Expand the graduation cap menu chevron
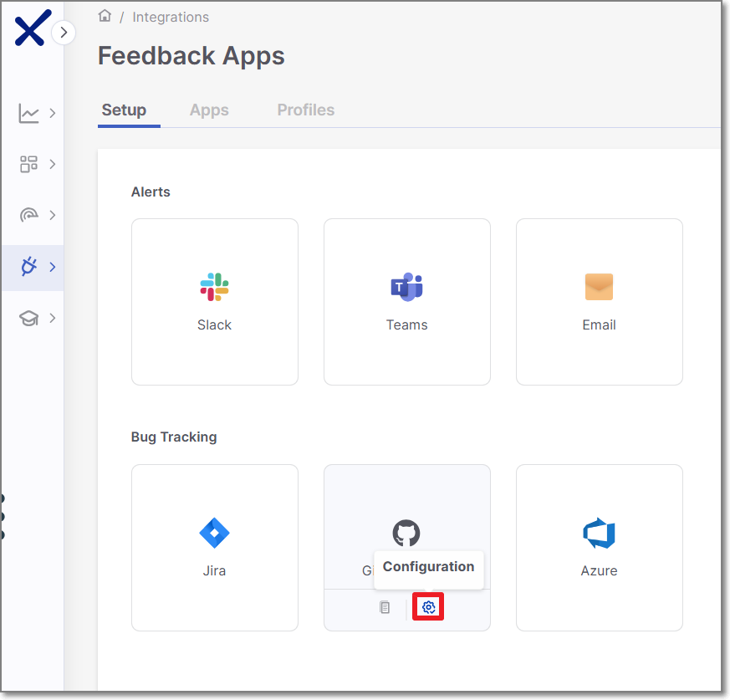Screen dimensions: 730x700 [x=53, y=318]
